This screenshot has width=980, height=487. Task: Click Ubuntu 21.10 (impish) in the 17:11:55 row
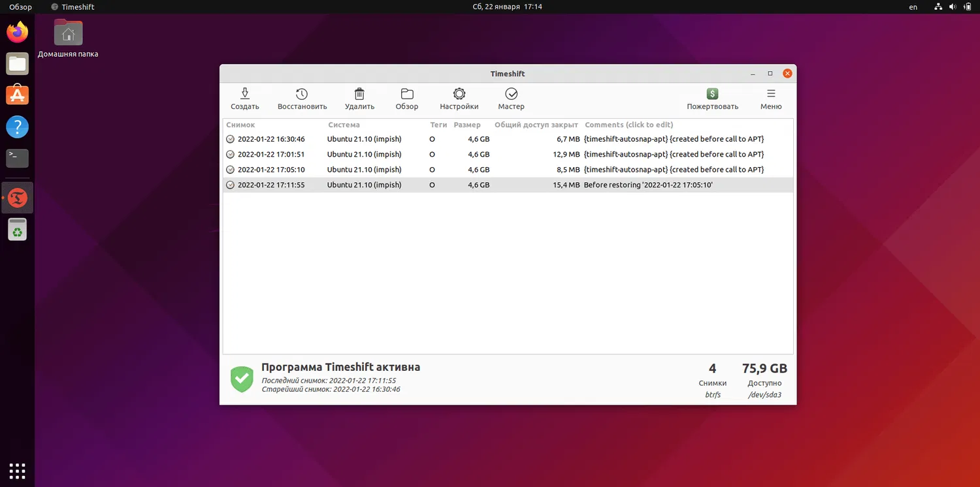click(364, 185)
